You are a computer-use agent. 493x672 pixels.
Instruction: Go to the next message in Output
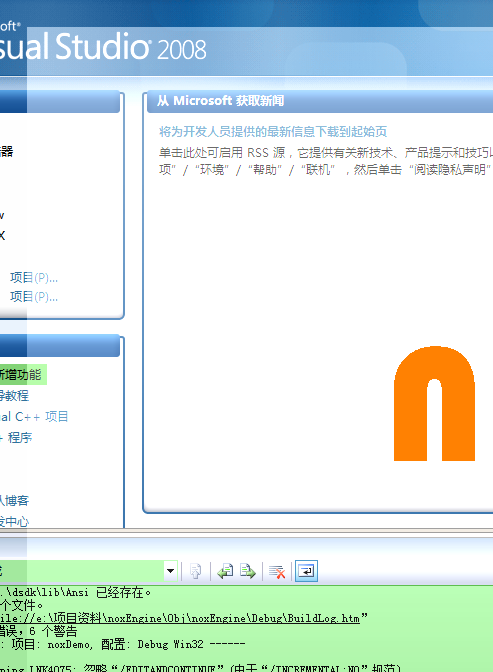248,571
